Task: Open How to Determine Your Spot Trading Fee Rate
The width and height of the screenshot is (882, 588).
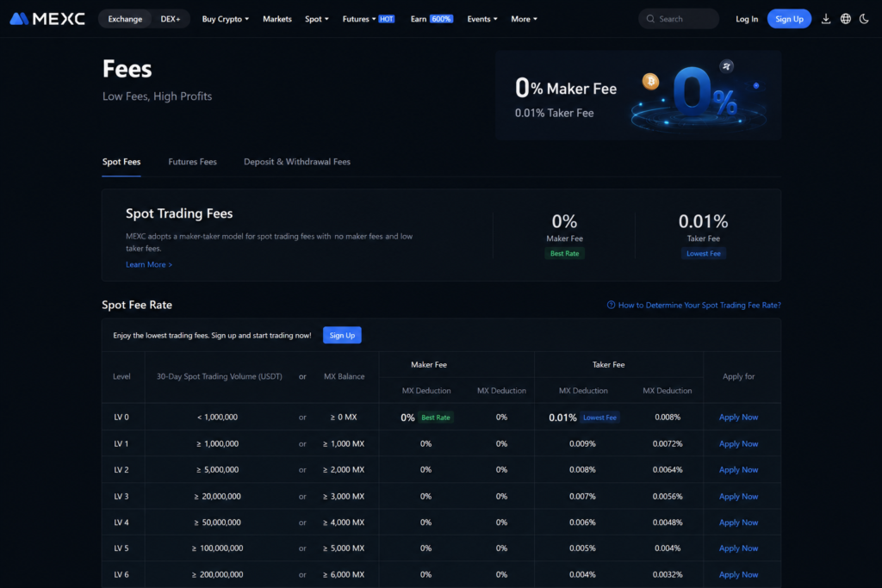Action: click(x=699, y=305)
